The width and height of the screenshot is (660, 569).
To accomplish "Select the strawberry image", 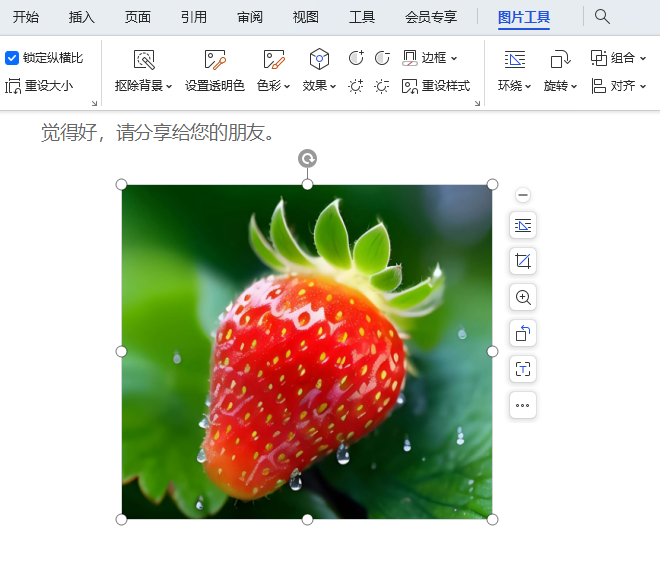I will coord(307,352).
